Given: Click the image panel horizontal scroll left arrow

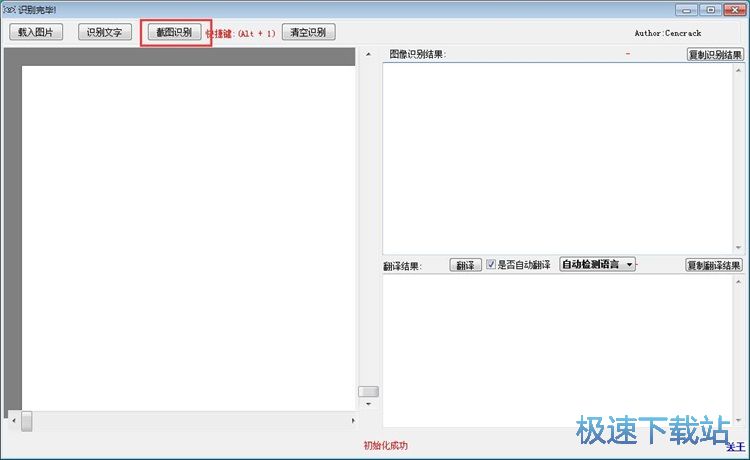Looking at the screenshot, I should click(14, 421).
